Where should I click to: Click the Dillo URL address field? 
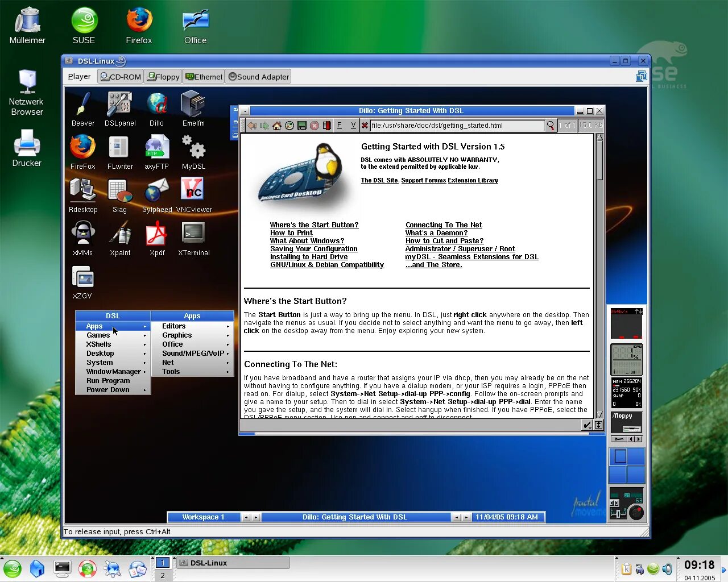pos(457,126)
